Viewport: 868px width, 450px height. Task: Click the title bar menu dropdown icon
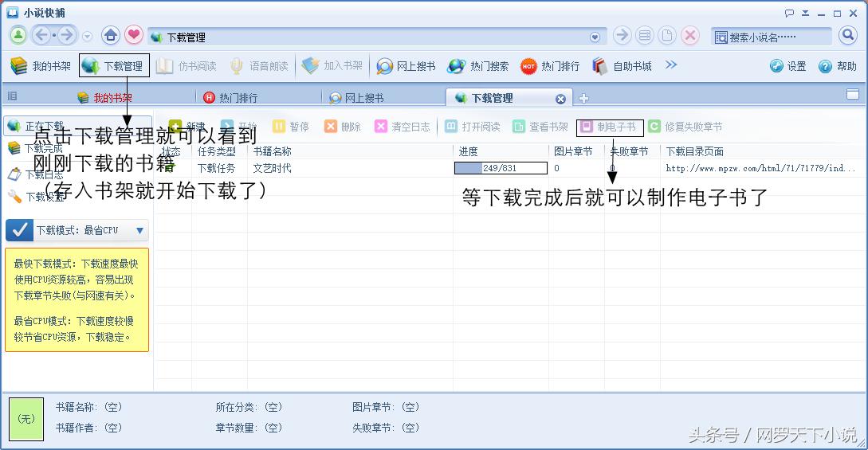(x=806, y=14)
